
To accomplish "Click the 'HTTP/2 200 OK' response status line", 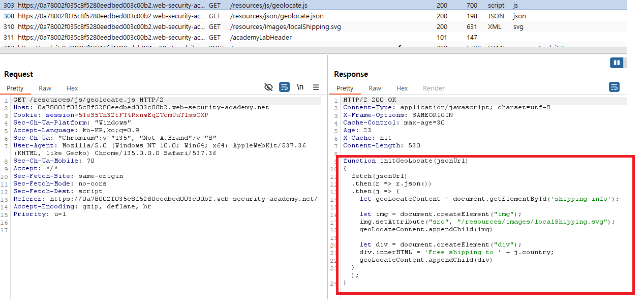I will 370,100.
